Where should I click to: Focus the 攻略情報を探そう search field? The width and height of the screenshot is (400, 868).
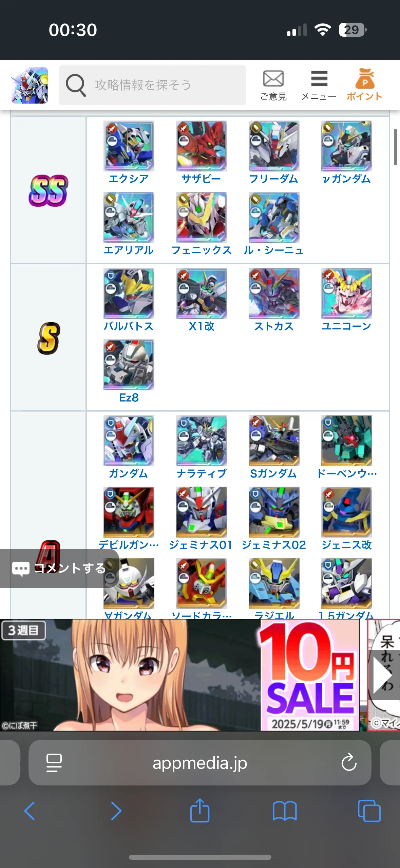[153, 85]
